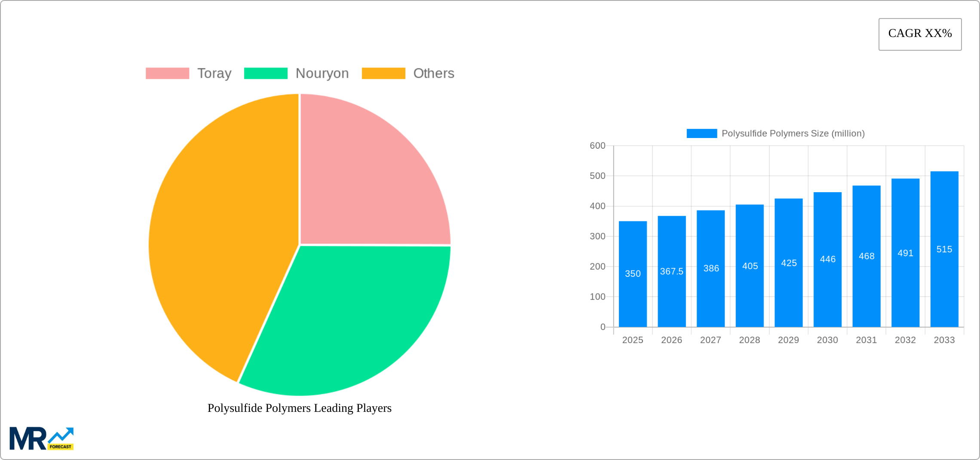Select the green Nouryon legend swatch

click(x=265, y=73)
